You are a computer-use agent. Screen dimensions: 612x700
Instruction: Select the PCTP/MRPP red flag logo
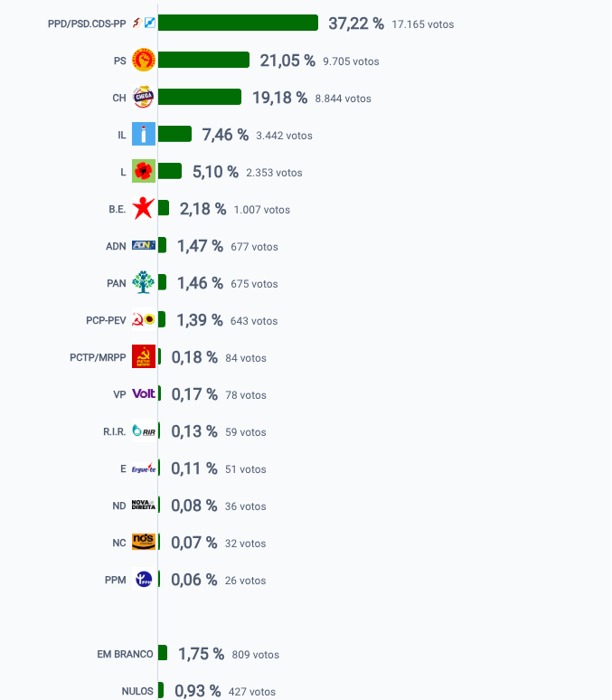click(144, 356)
